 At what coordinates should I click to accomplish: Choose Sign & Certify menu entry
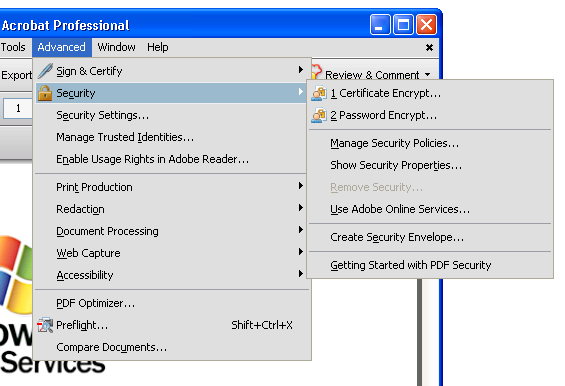click(x=171, y=71)
